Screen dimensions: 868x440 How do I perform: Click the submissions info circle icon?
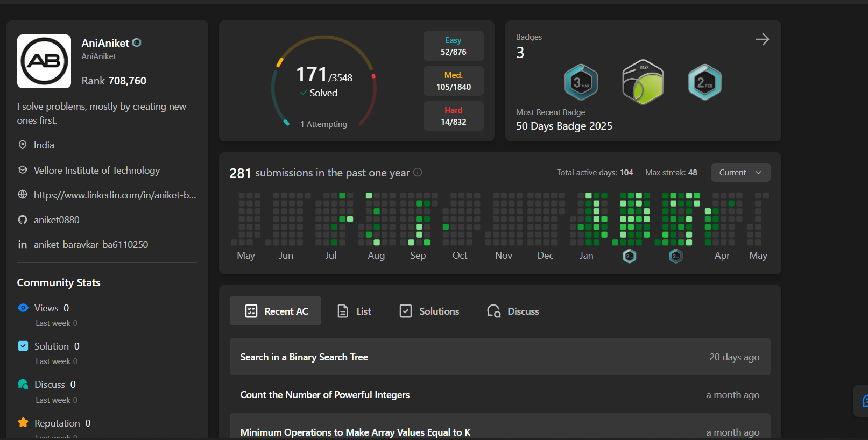pyautogui.click(x=418, y=173)
